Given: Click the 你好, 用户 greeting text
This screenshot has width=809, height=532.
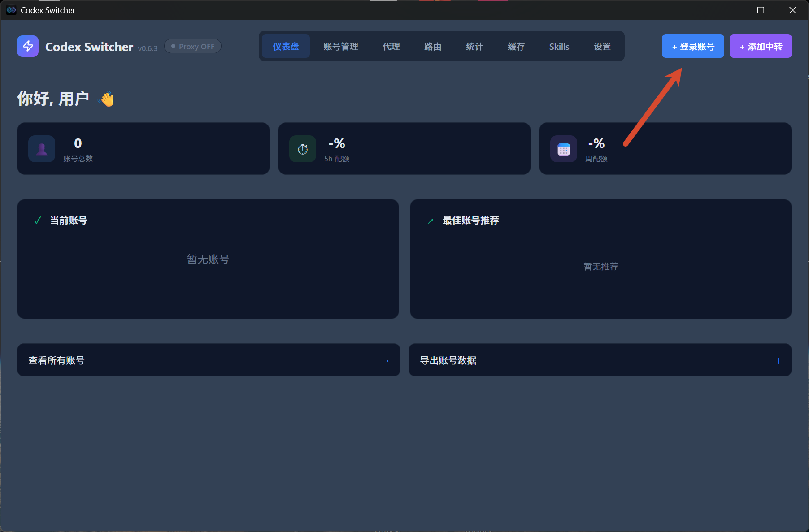Looking at the screenshot, I should click(53, 99).
